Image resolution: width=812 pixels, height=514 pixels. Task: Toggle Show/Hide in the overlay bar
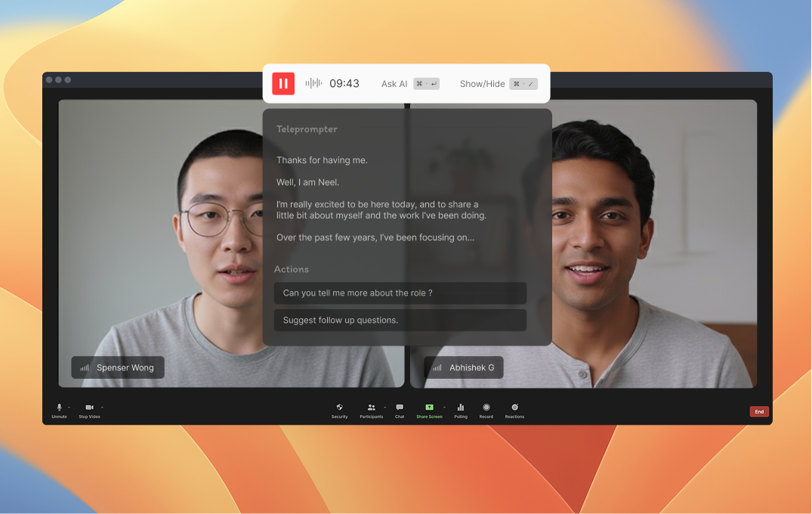482,84
